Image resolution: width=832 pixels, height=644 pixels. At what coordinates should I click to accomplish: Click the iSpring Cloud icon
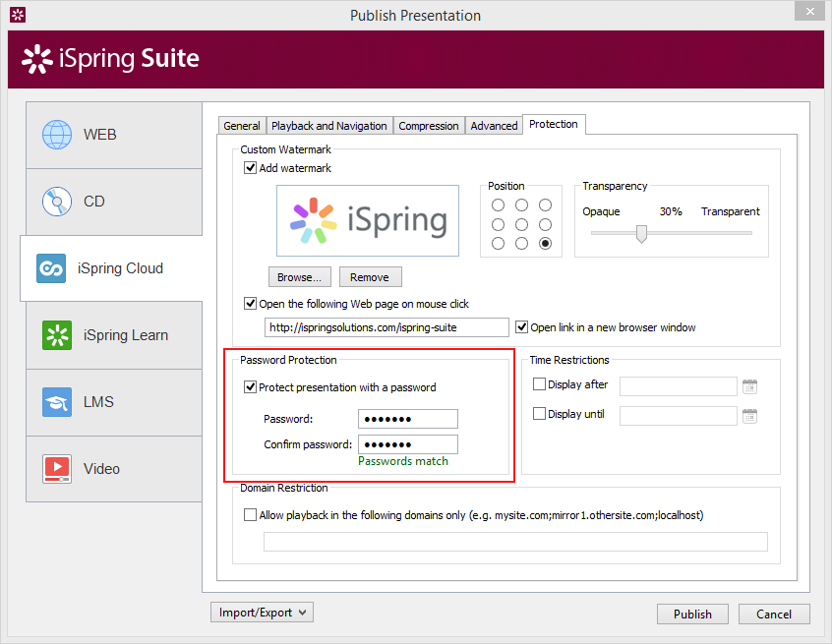point(51,268)
